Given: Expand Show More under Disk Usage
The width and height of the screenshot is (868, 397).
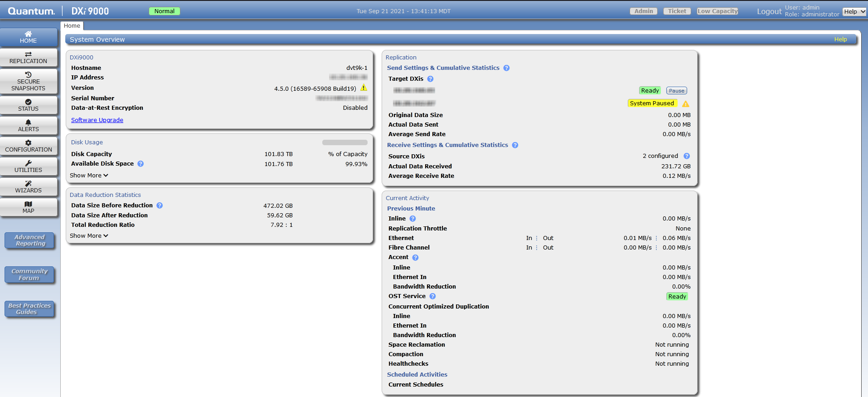Looking at the screenshot, I should pyautogui.click(x=89, y=176).
